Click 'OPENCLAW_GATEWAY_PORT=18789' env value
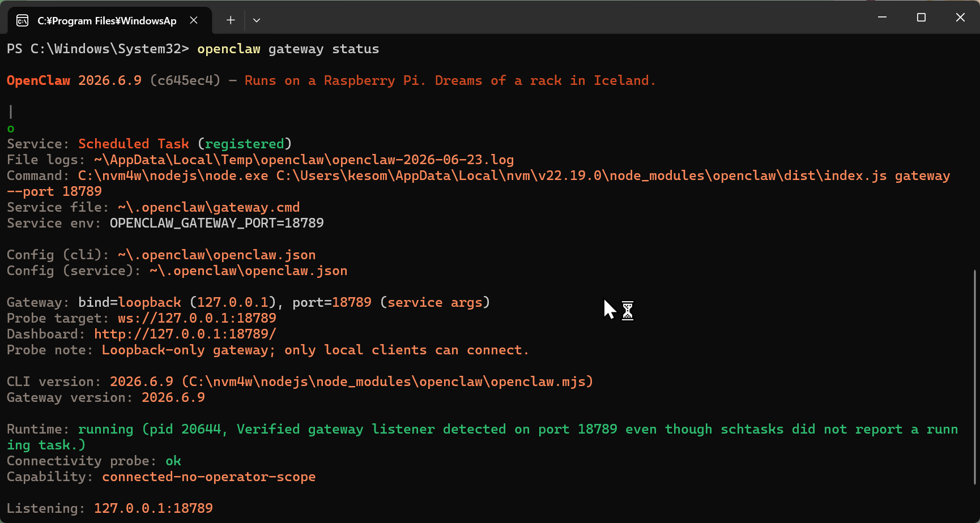980x523 pixels. pyautogui.click(x=217, y=224)
